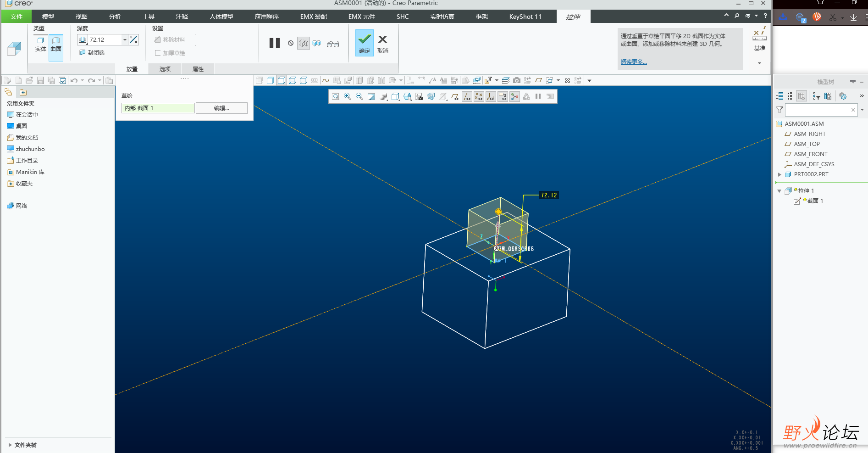Screen dimensions: 868x453
Task: Open the undo history dropdown arrow
Action: [x=82, y=81]
